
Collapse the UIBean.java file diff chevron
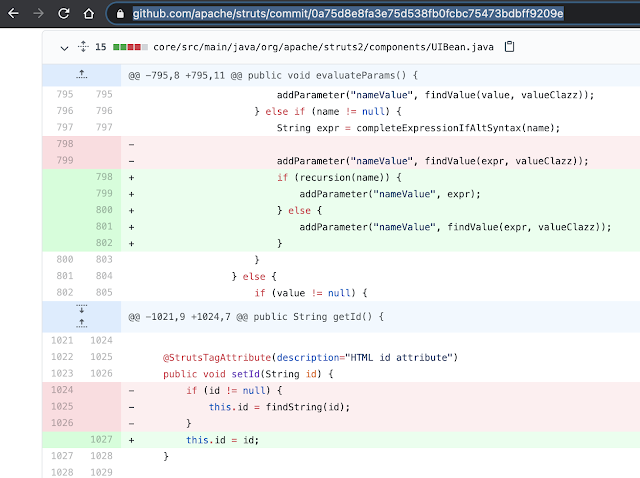tap(64, 48)
